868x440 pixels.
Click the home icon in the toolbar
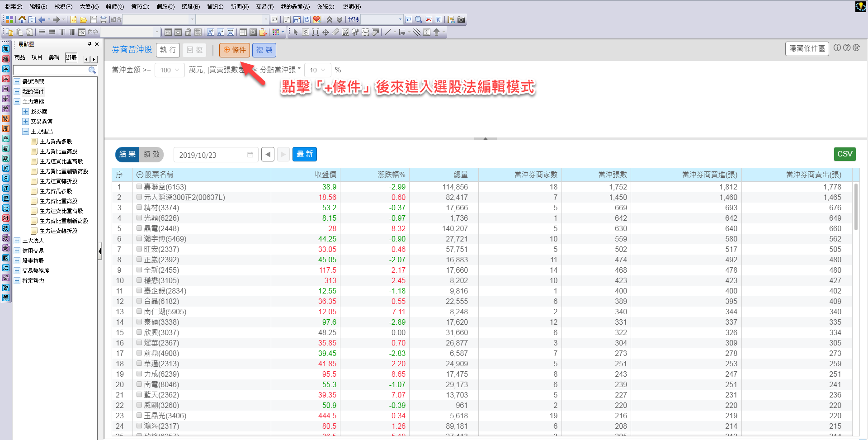(22, 19)
